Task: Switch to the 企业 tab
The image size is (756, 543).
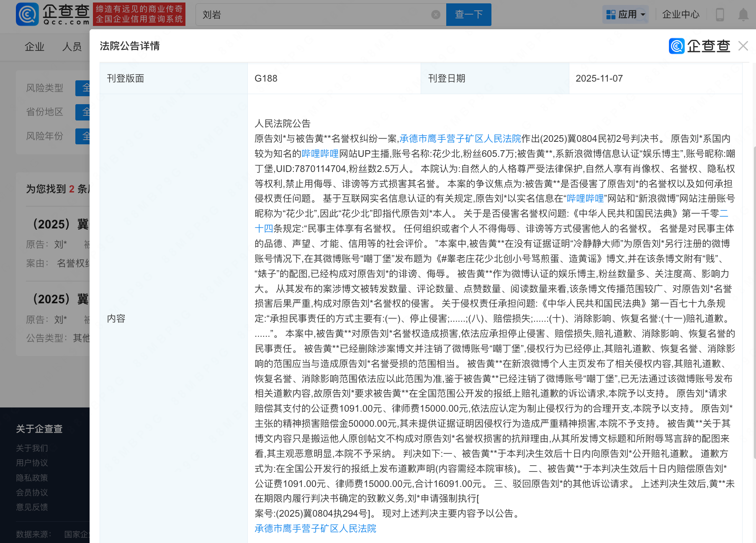Action: 34,47
